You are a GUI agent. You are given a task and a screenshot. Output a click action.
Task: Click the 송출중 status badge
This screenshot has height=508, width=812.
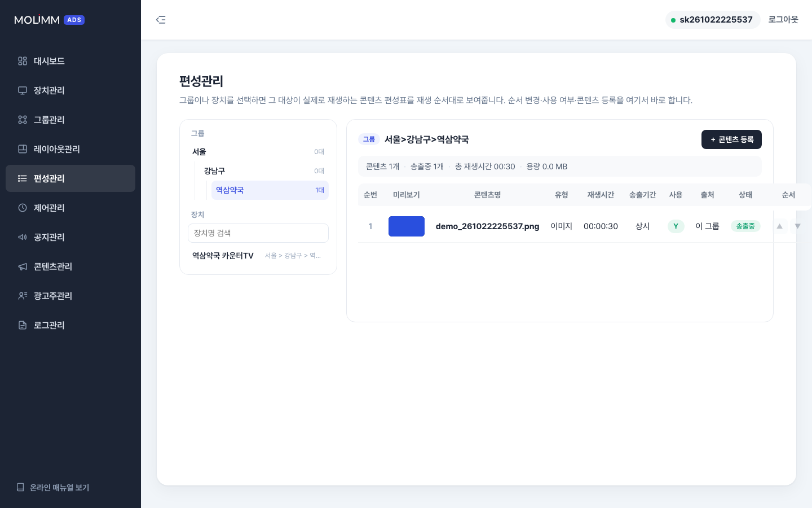(745, 226)
